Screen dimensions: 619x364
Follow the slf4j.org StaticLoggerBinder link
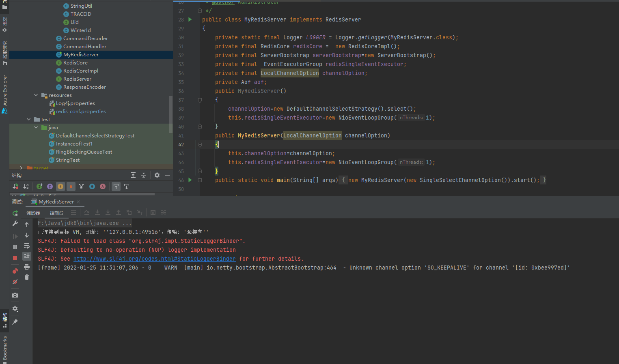[x=154, y=259]
